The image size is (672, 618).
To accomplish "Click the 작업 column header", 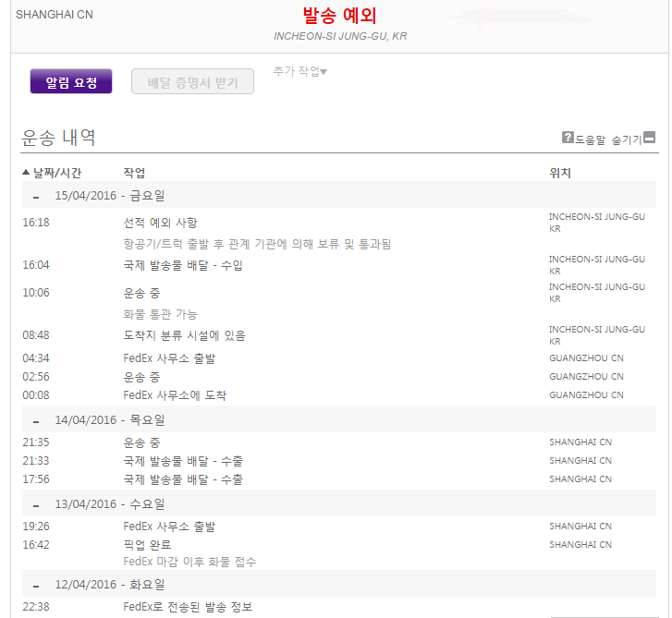I will [x=134, y=173].
